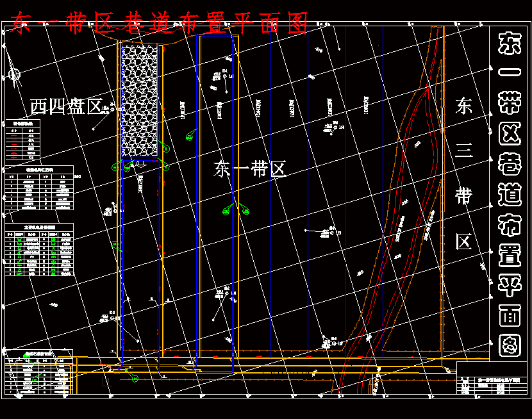This screenshot has width=532, height=419.
Task: Click the white 东一带区 label in the plan
Action: [250, 169]
